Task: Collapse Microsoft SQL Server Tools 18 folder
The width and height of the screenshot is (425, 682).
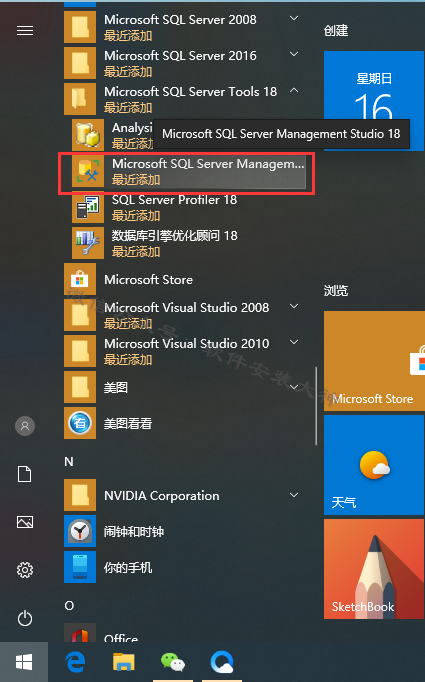Action: [294, 90]
